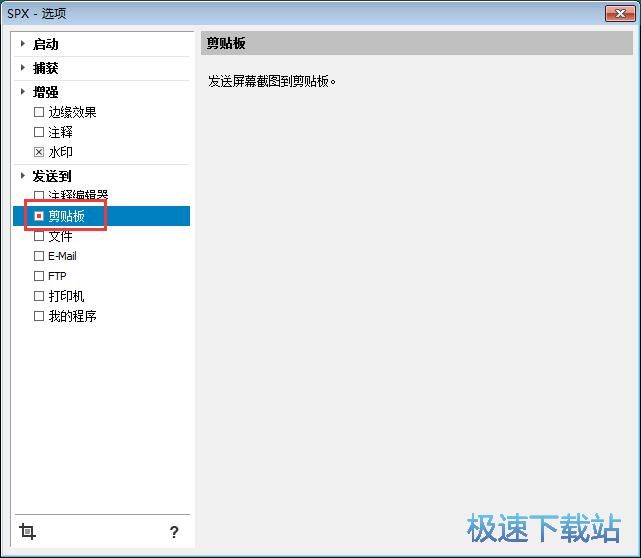Select the 水印 option label
The image size is (641, 558).
point(61,152)
